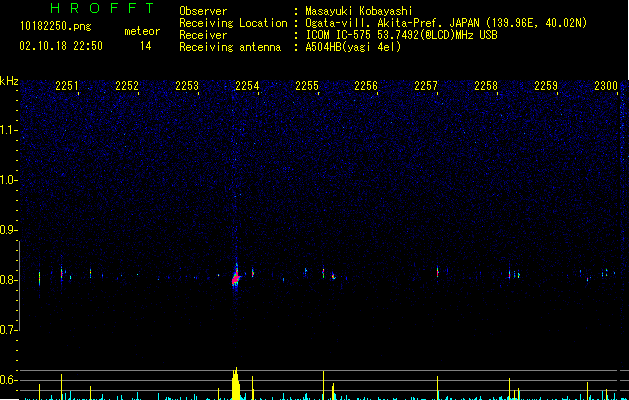The width and height of the screenshot is (629, 400).
Task: Click the Ogata-vill. Akita-Pref. JAPAN location text
Action: coord(446,23)
